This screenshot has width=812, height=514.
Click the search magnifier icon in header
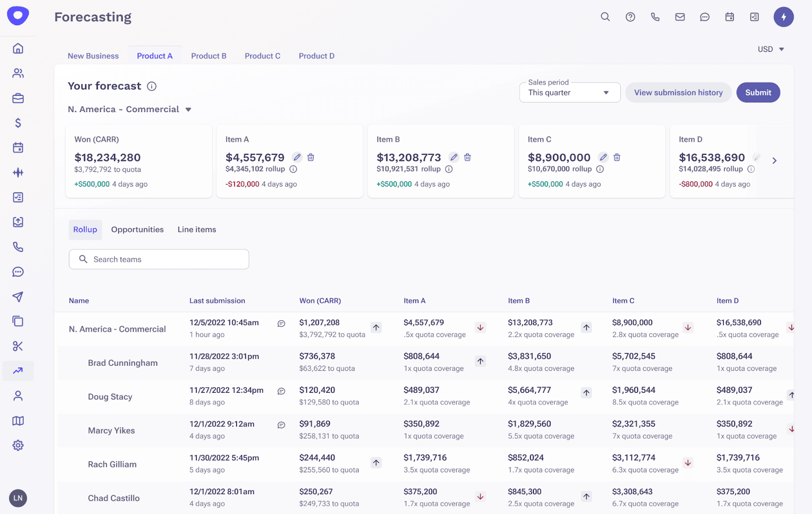point(605,17)
